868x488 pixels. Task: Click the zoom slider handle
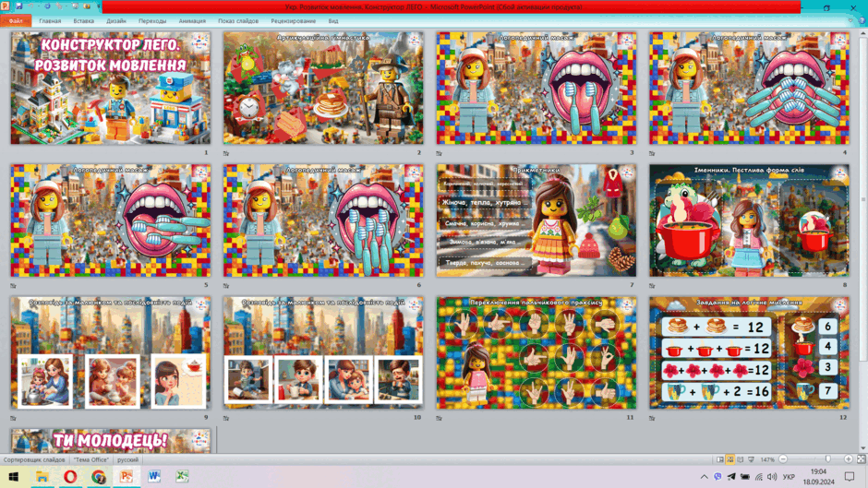click(x=827, y=459)
